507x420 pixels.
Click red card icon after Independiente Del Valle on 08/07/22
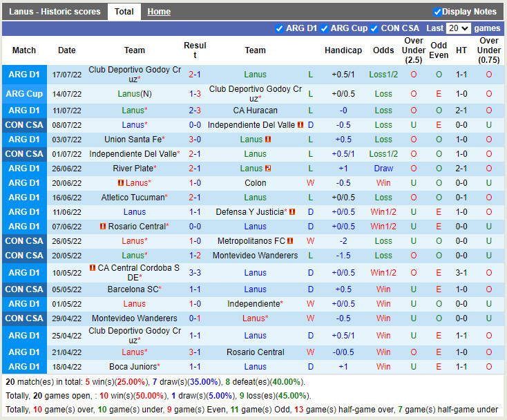(300, 125)
